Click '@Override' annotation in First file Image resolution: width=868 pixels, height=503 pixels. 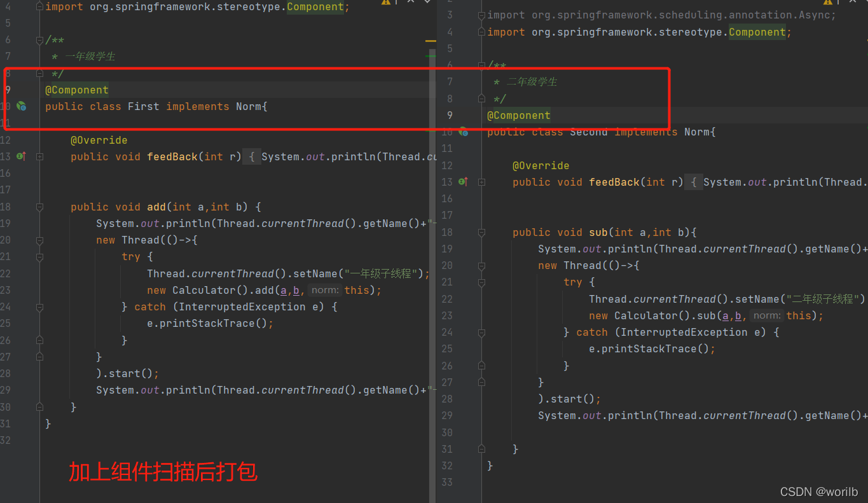[x=99, y=140]
